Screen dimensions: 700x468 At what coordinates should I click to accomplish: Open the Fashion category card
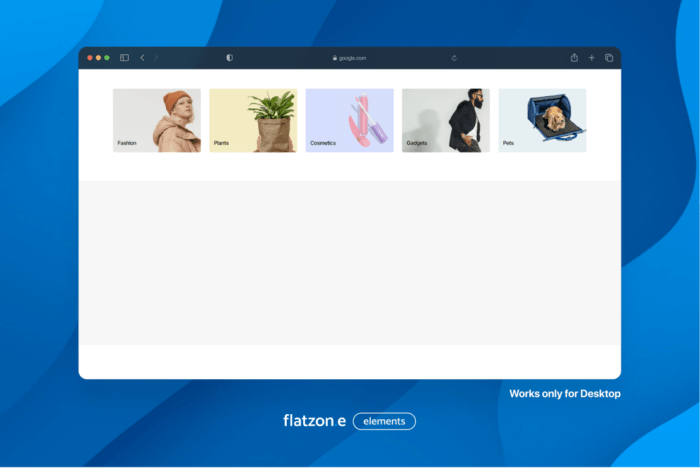pyautogui.click(x=156, y=120)
